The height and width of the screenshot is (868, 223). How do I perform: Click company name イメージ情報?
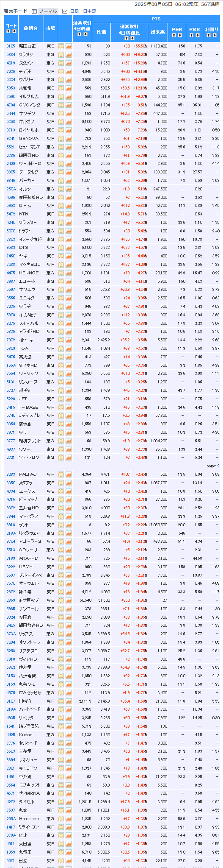pos(30,239)
